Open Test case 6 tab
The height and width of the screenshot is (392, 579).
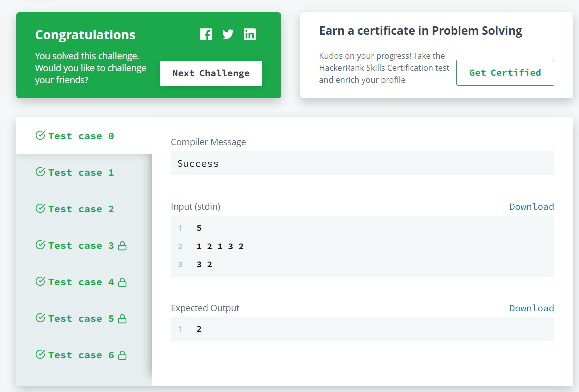(84, 355)
